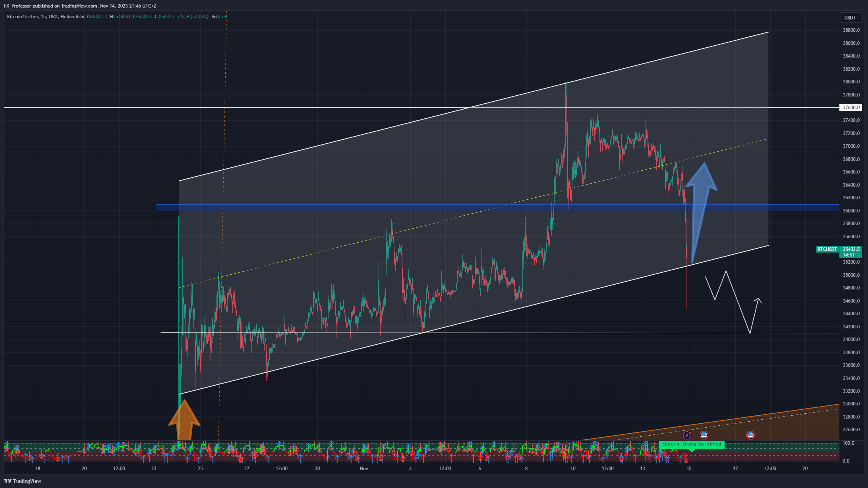Click the 33000.0 price axis label
Screen dimensions: 868x488
point(851,404)
